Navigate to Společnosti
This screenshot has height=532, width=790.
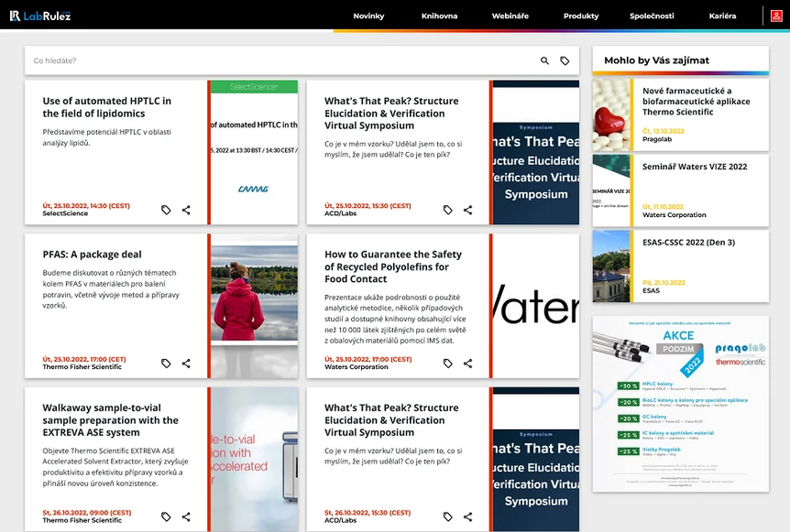click(652, 16)
